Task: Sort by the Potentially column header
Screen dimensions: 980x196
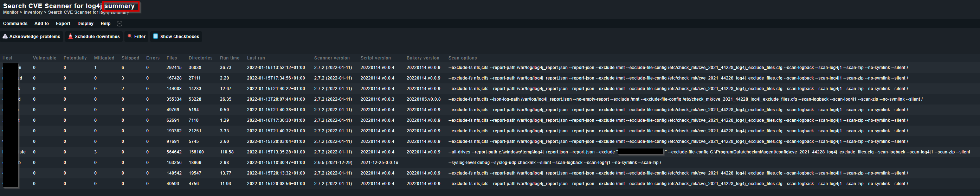Action: tap(75, 58)
